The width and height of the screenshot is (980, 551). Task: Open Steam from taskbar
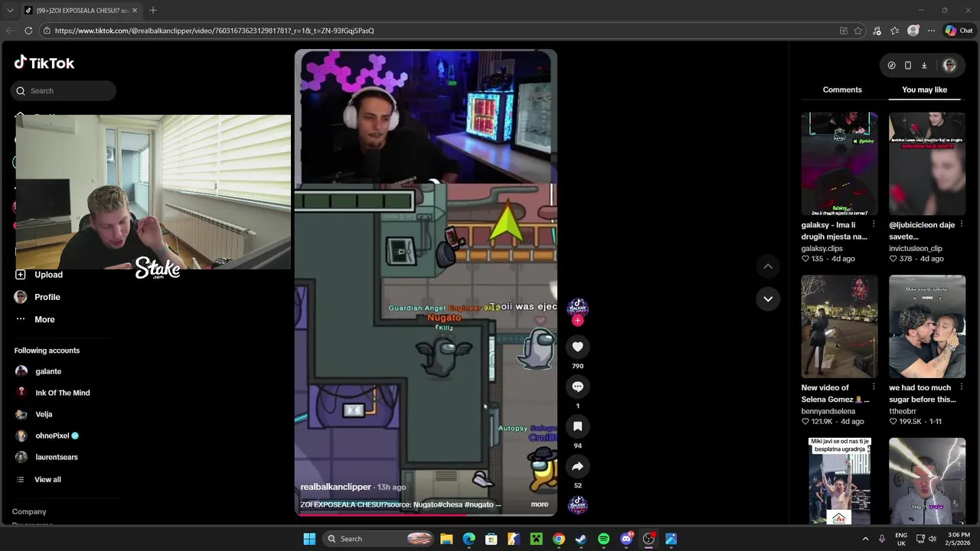[x=581, y=539]
